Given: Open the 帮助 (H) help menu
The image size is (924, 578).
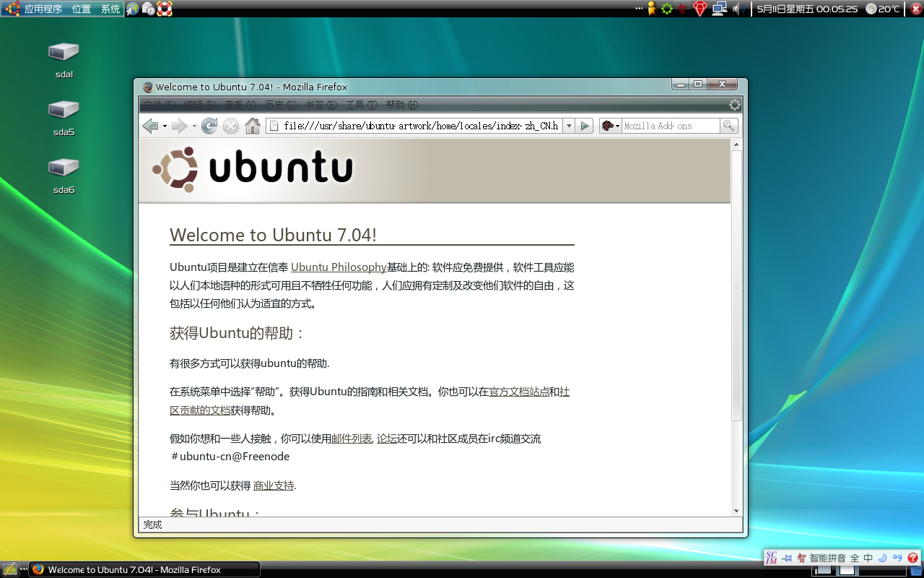Looking at the screenshot, I should tap(402, 105).
